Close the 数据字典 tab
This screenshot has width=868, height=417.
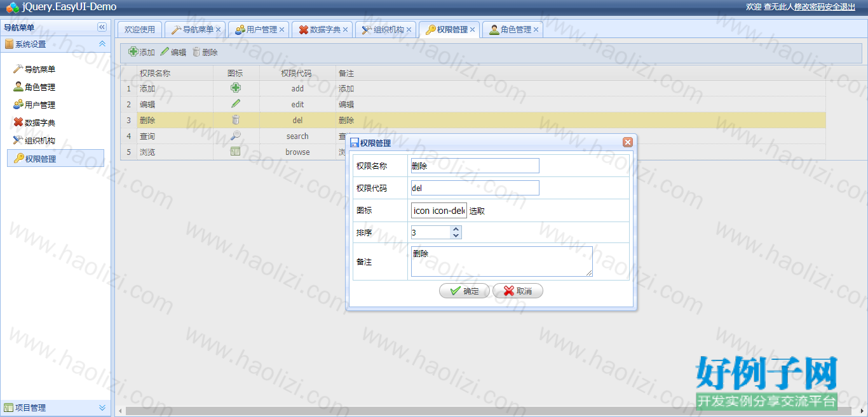click(346, 30)
